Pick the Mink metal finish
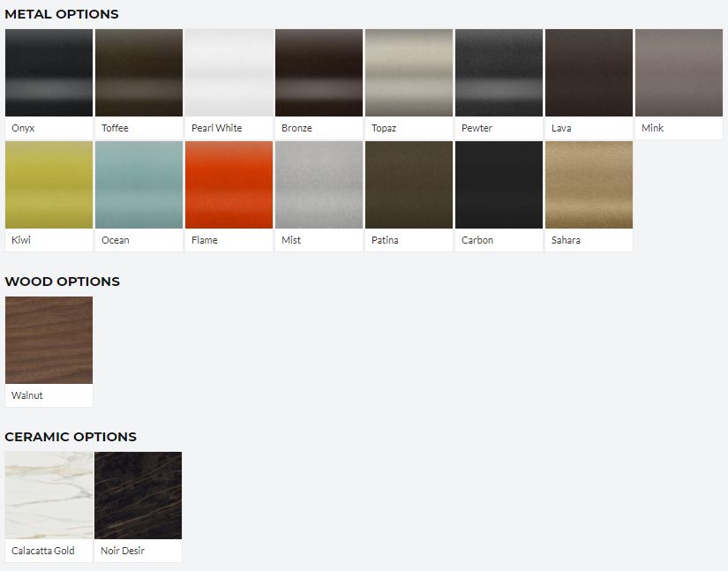This screenshot has height=571, width=728. pyautogui.click(x=679, y=73)
